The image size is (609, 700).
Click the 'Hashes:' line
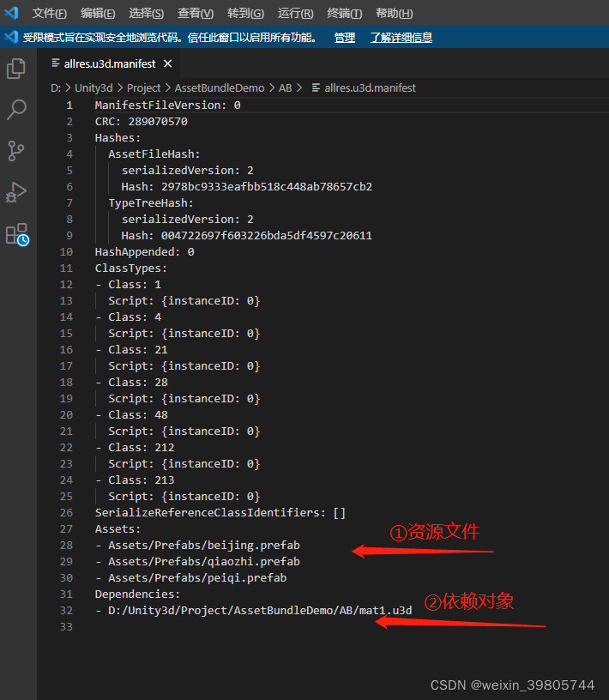coord(118,138)
